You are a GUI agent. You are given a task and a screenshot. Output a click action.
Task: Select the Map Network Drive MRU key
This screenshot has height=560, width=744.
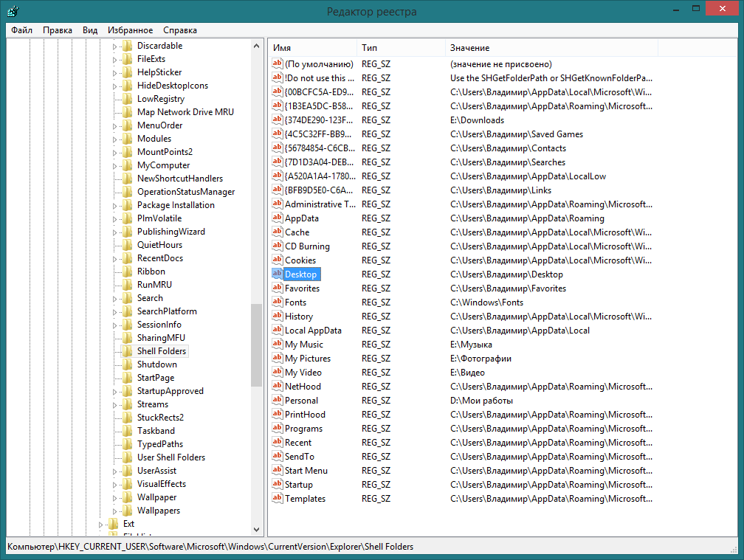[185, 112]
